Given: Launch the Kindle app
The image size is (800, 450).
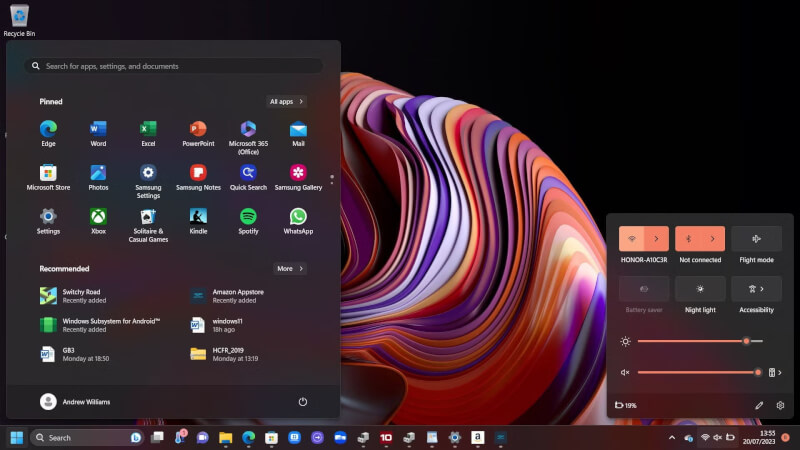Looking at the screenshot, I should pos(198,221).
